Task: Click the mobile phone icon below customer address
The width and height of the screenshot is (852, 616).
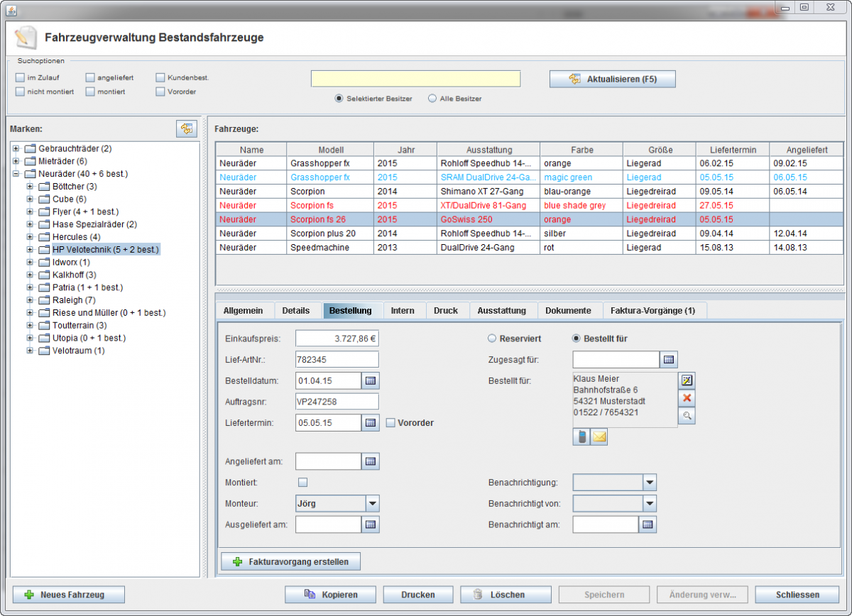Action: (x=581, y=437)
